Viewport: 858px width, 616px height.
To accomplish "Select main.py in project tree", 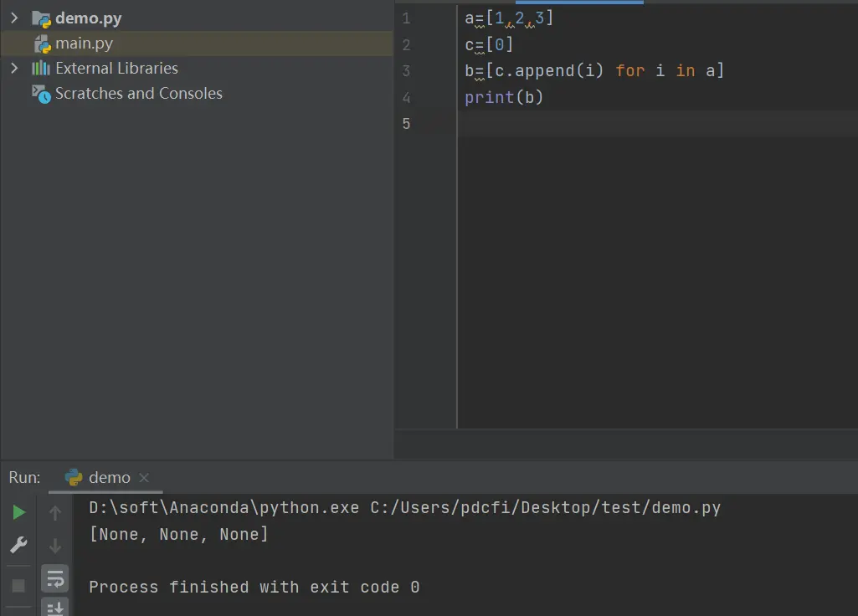I will tap(197, 44).
